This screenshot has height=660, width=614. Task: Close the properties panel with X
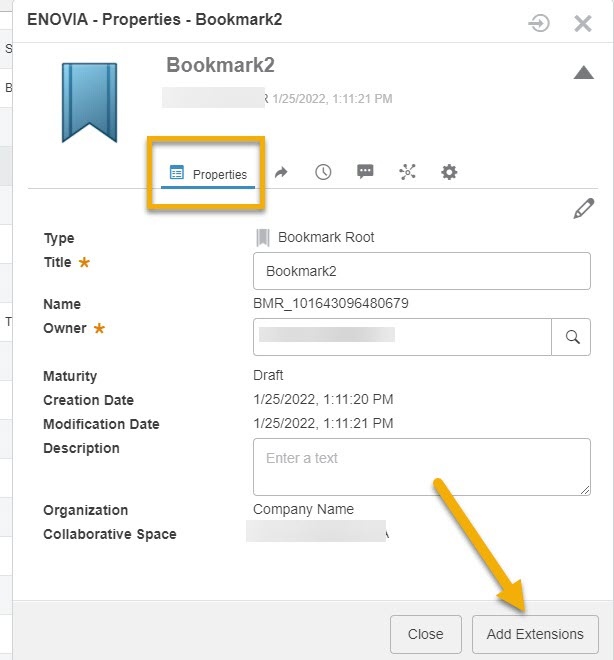pos(583,22)
